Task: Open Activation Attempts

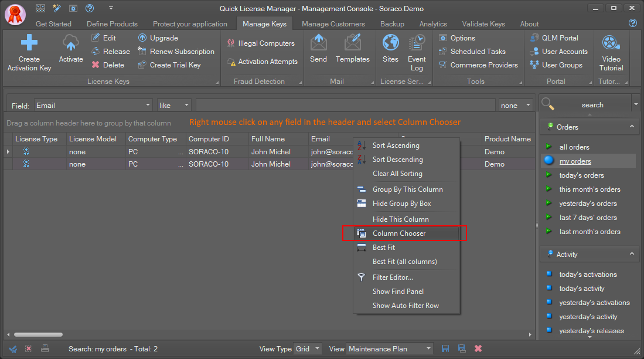Action: 262,61
